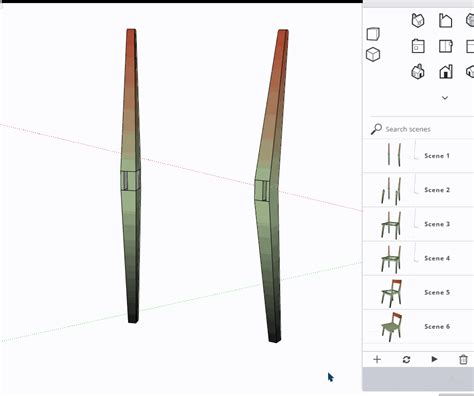Select the "Scene 5" label
The width and height of the screenshot is (474, 396).
437,292
